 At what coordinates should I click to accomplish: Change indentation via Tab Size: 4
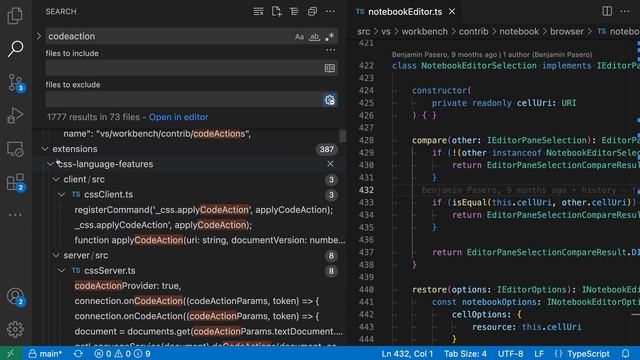tap(465, 353)
